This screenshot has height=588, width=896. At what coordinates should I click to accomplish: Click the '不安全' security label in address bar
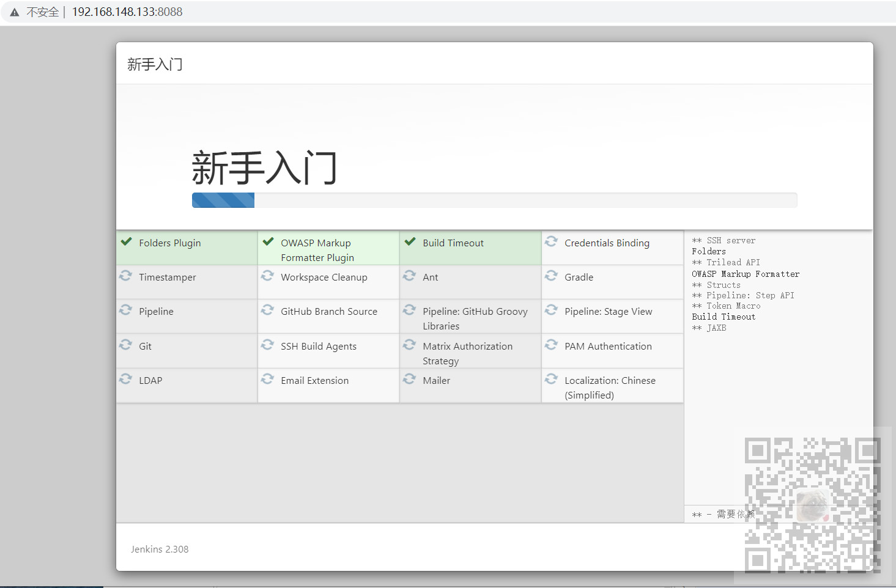click(42, 12)
